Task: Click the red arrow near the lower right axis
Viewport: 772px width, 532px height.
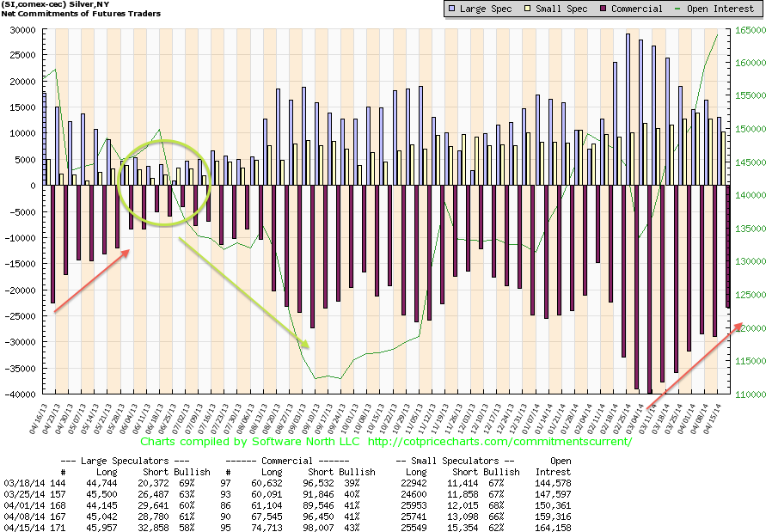Action: tap(695, 365)
